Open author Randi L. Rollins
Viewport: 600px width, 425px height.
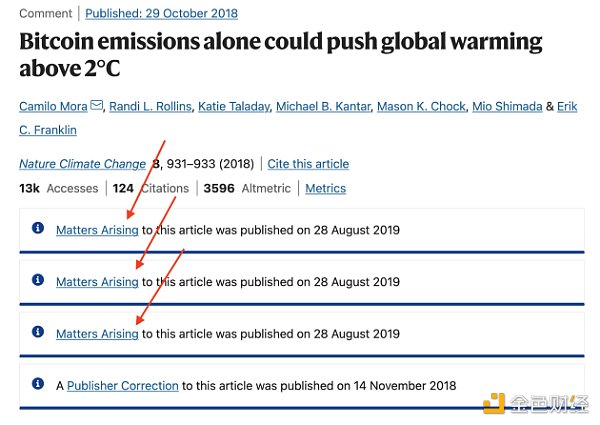151,106
